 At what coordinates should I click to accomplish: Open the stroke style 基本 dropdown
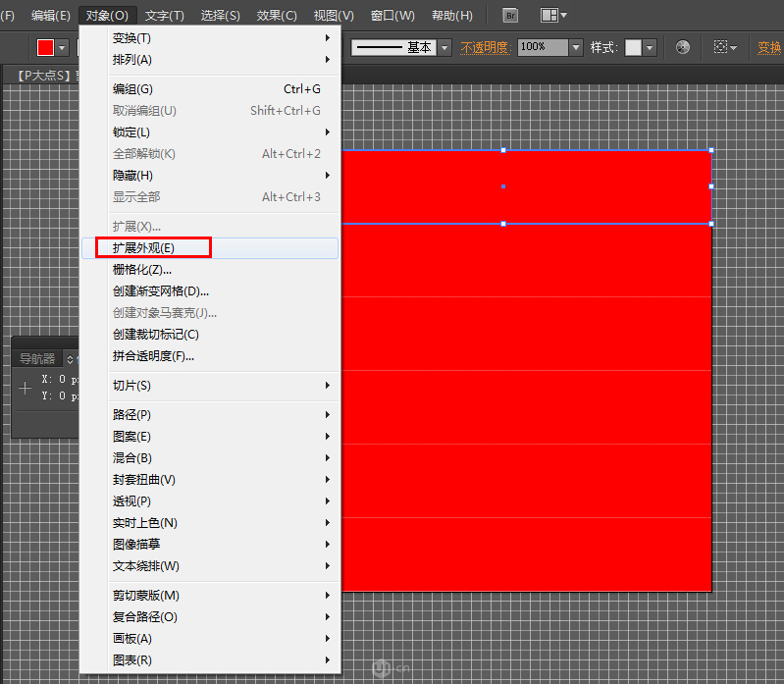(x=444, y=47)
